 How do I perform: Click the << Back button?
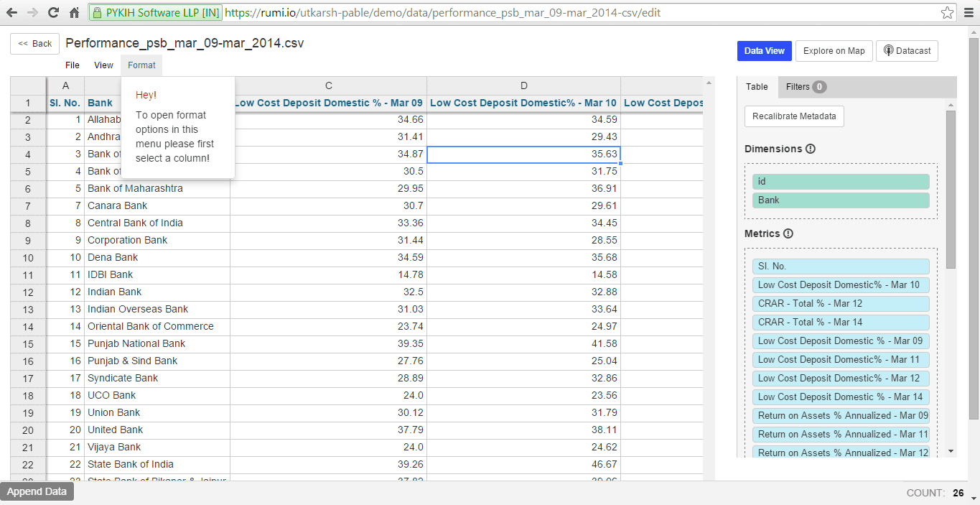click(34, 44)
